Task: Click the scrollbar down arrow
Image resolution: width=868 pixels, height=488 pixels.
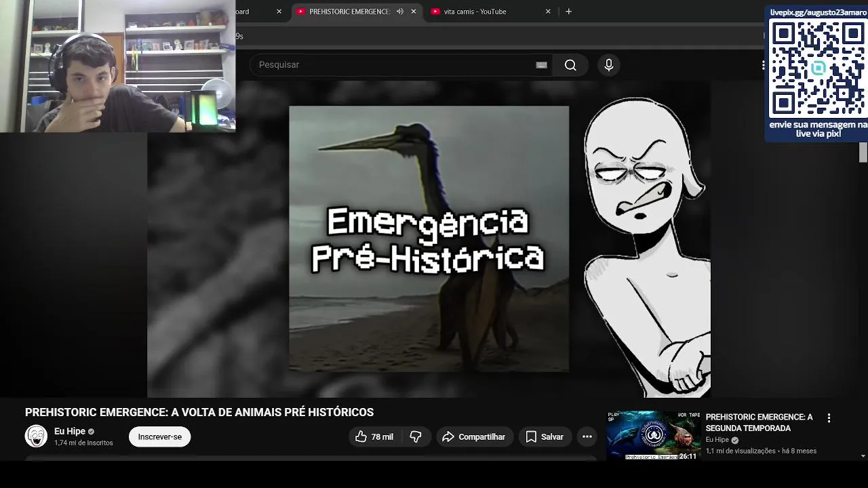Action: coord(863,456)
